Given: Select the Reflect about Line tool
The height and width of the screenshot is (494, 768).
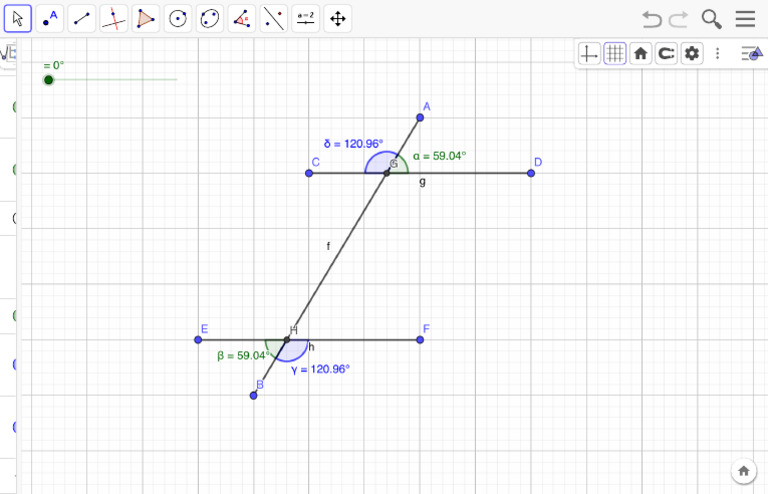Looking at the screenshot, I should 273,19.
